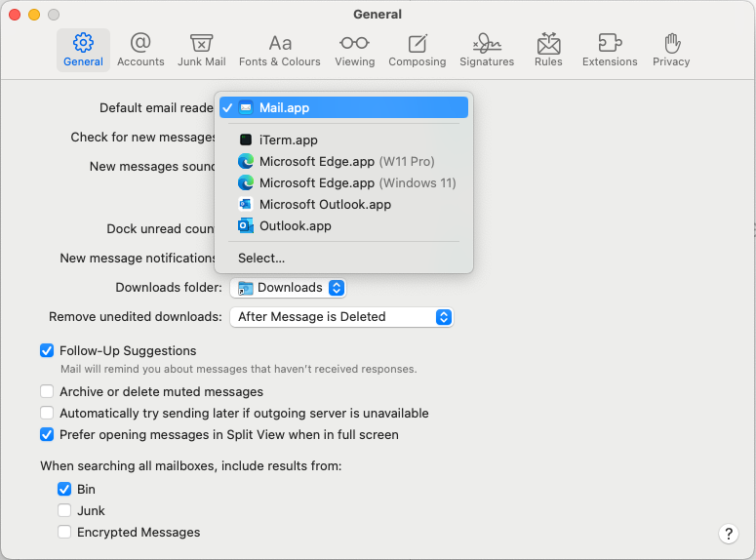Include Encrypted Messages in search results
Image resolution: width=756 pixels, height=560 pixels.
point(64,532)
